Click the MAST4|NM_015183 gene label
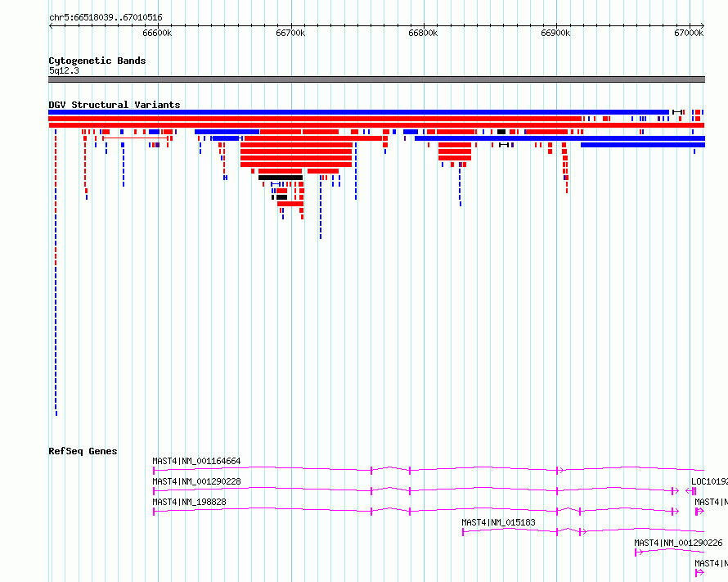 498,522
